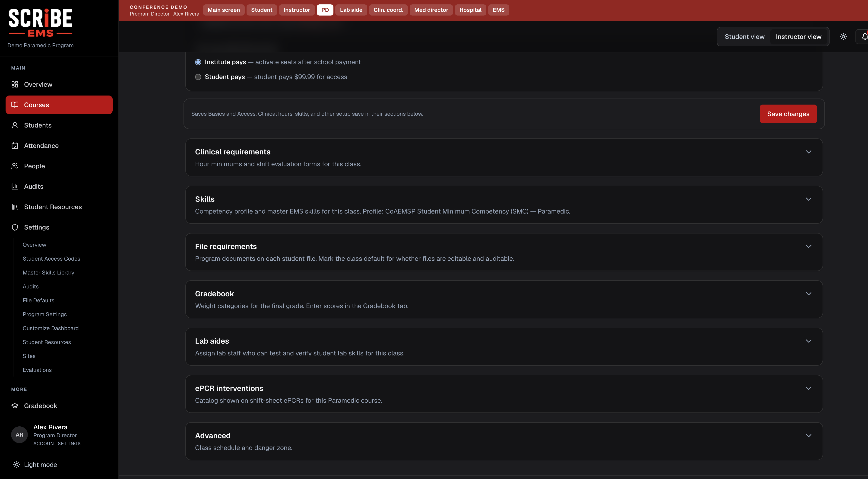
Task: Switch to Student view toggle
Action: pos(745,37)
